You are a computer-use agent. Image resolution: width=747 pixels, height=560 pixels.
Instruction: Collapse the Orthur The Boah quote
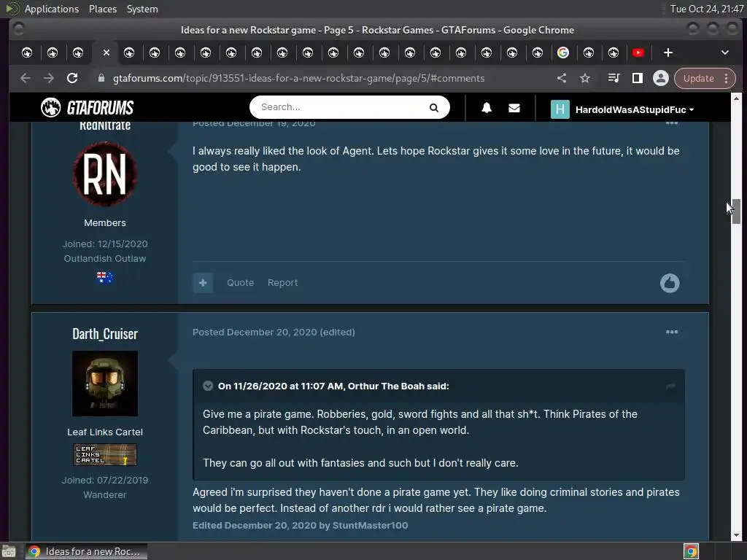pos(208,386)
